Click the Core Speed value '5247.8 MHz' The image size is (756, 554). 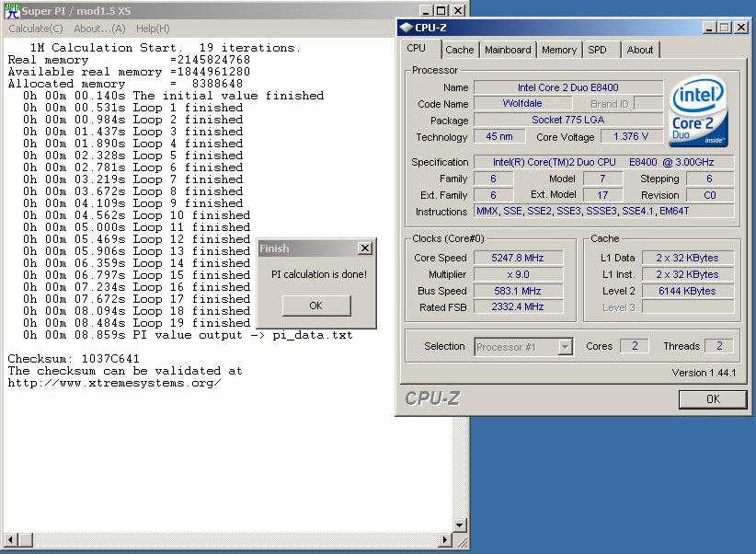point(518,258)
